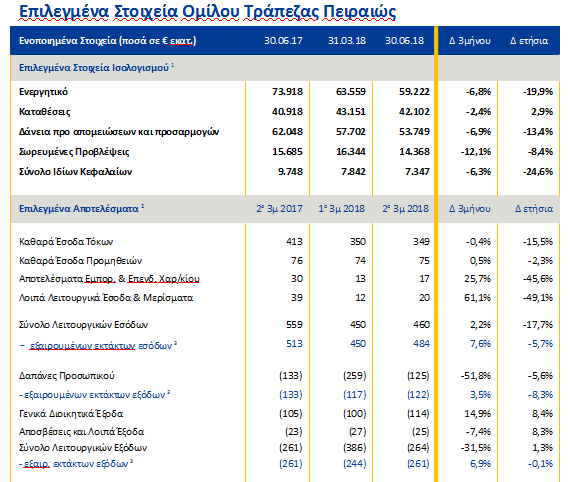571x482 pixels.
Task: Click the administrative expenses change 14,9%
Action: pyautogui.click(x=477, y=414)
